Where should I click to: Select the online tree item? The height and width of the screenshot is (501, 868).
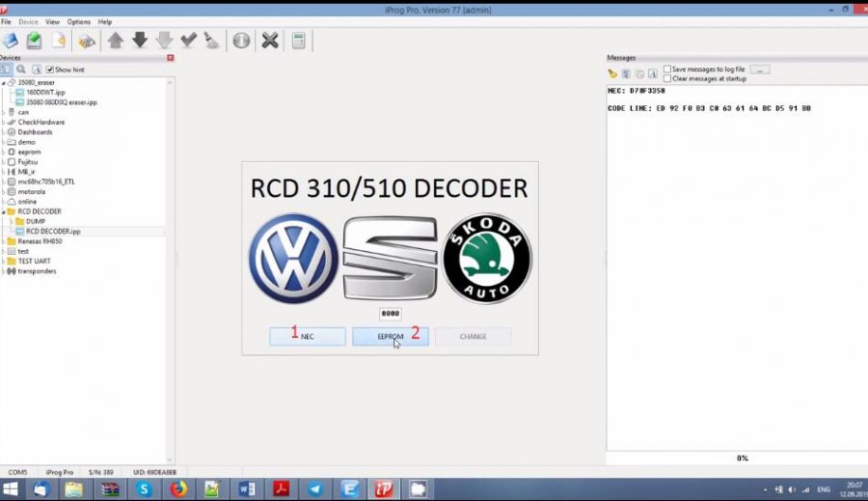pos(27,202)
